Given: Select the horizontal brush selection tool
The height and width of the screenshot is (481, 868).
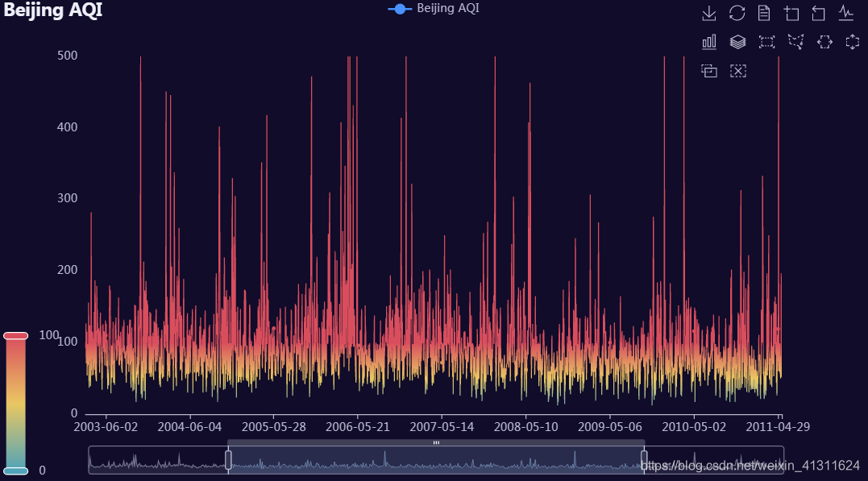Looking at the screenshot, I should (x=824, y=42).
